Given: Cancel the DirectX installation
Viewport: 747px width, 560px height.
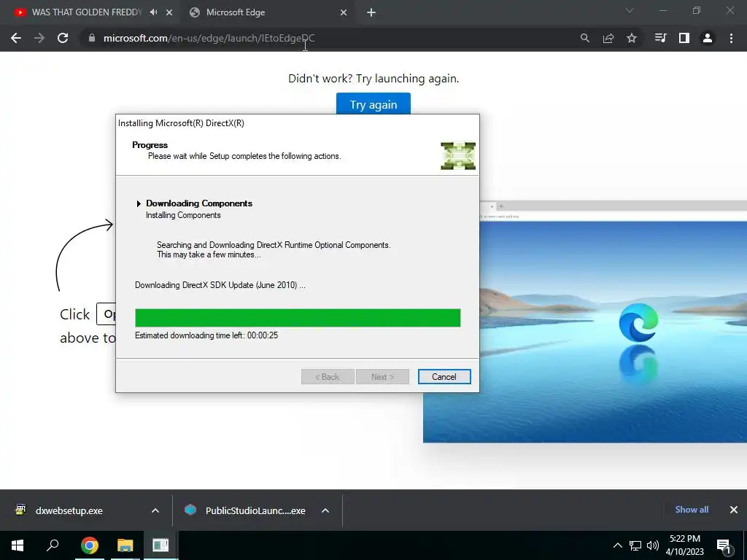Looking at the screenshot, I should tap(444, 377).
